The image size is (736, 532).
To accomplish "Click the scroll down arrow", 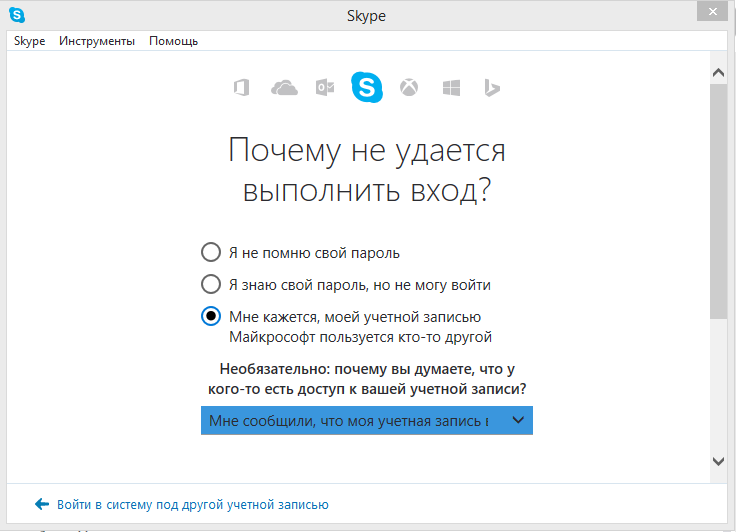I will tap(718, 461).
